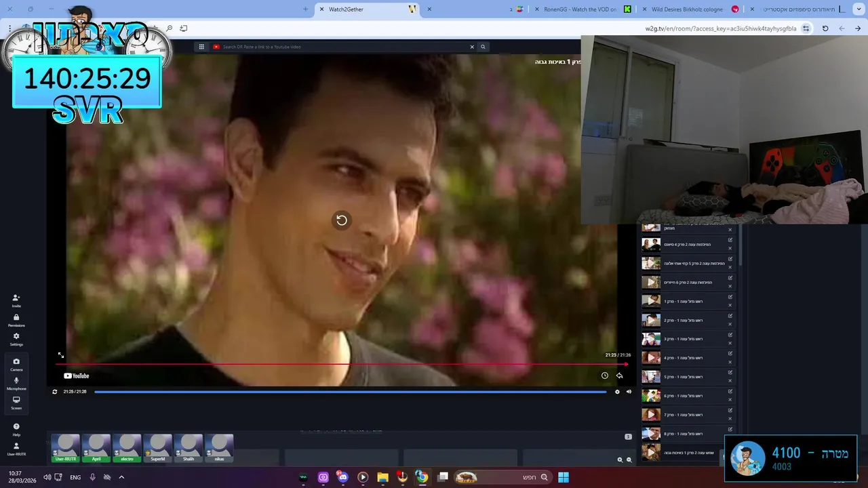Open Windows Start button

pos(564,477)
